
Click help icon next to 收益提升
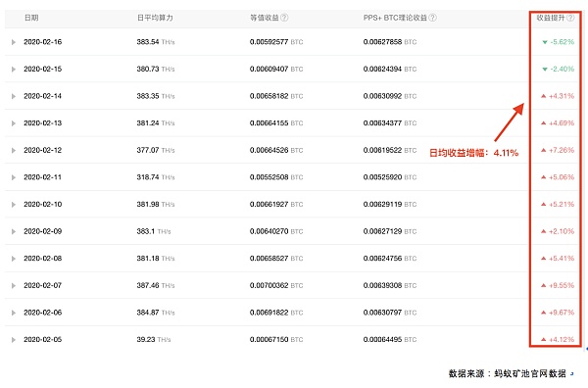[570, 18]
